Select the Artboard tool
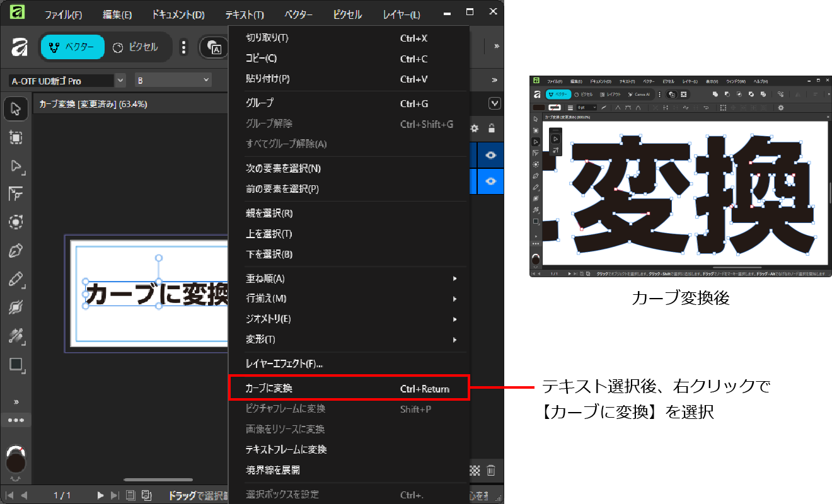This screenshot has height=504, width=832. coord(16,137)
